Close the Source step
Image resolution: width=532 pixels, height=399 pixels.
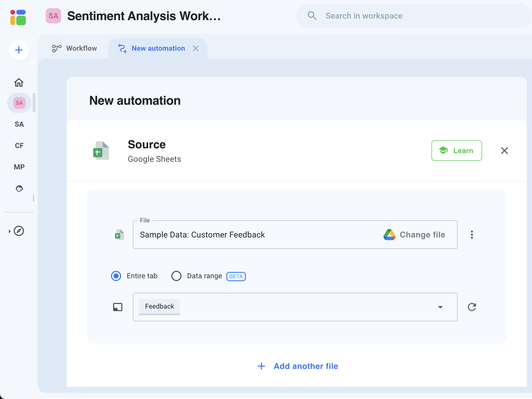tap(504, 151)
